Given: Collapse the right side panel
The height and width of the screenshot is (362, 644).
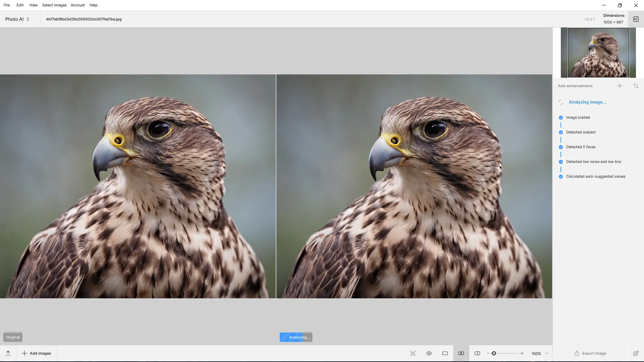Looking at the screenshot, I should (636, 19).
